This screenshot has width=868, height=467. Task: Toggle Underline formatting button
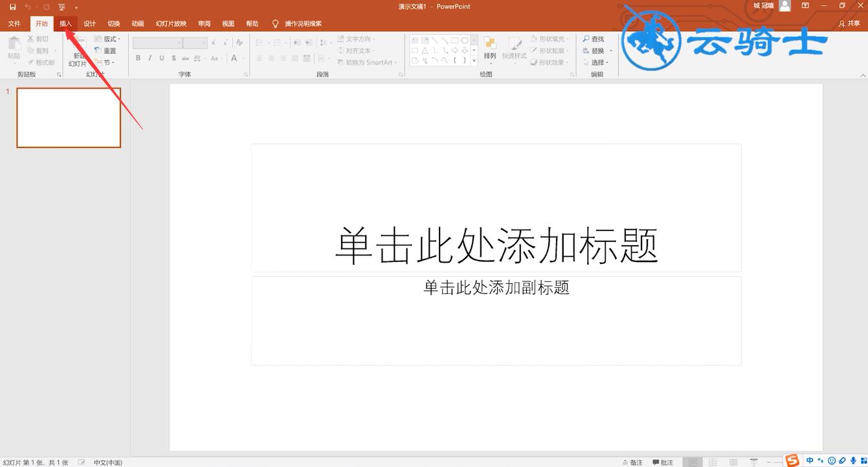click(x=162, y=58)
